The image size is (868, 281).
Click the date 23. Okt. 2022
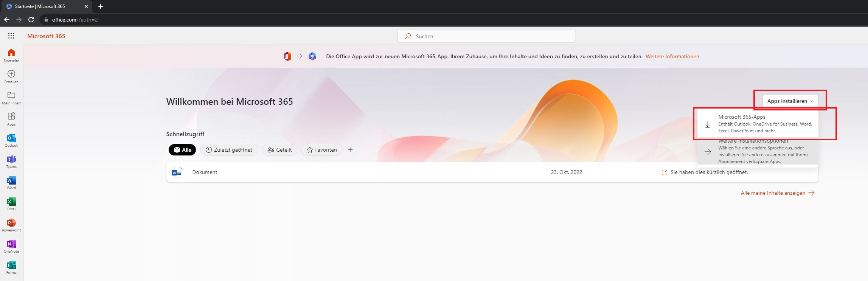coord(566,172)
